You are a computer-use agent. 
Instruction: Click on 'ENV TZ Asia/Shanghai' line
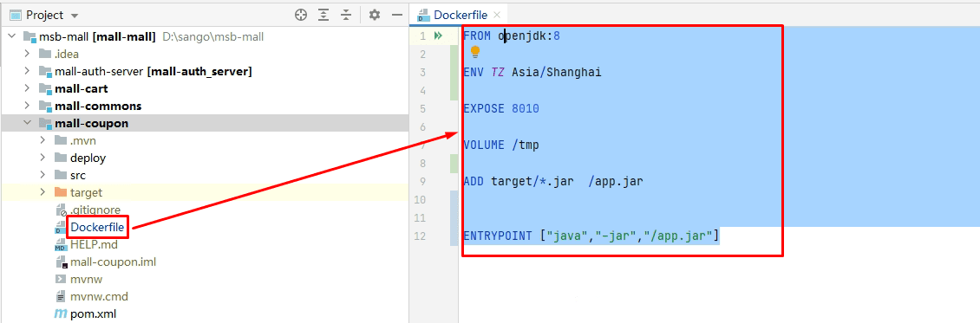click(532, 73)
